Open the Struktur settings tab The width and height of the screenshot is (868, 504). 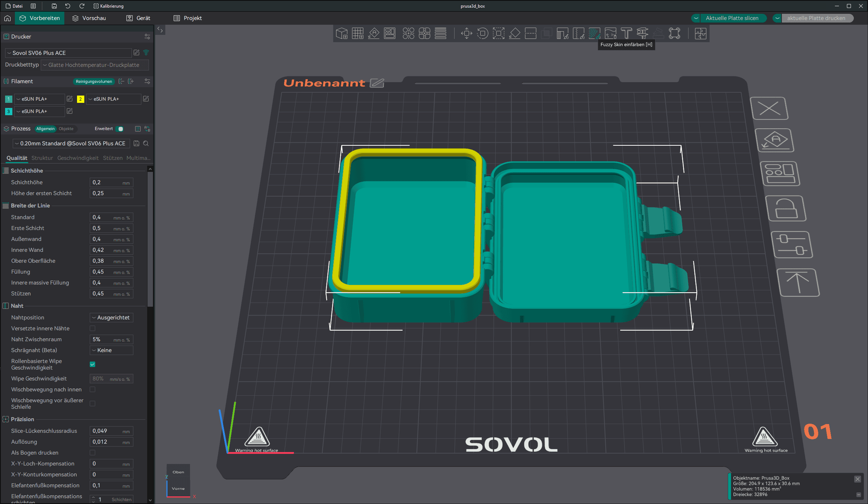point(42,158)
